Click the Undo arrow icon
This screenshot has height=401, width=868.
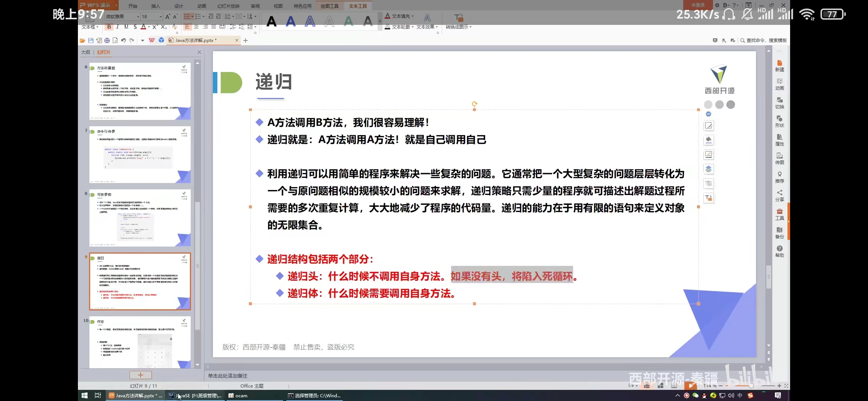[124, 40]
